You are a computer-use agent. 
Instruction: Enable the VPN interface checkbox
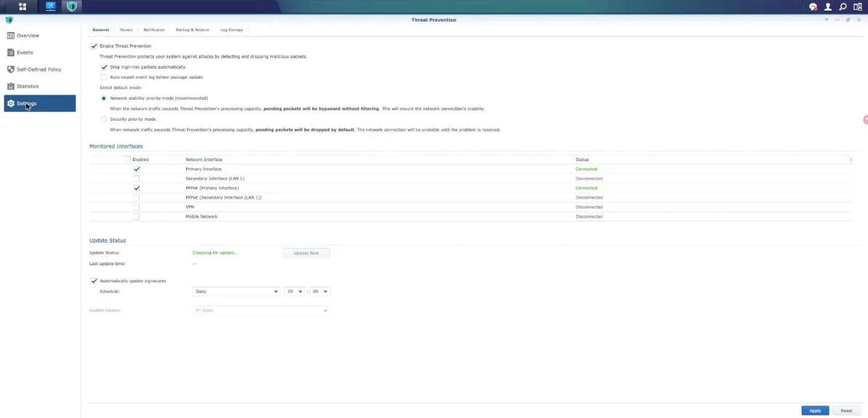coord(136,207)
